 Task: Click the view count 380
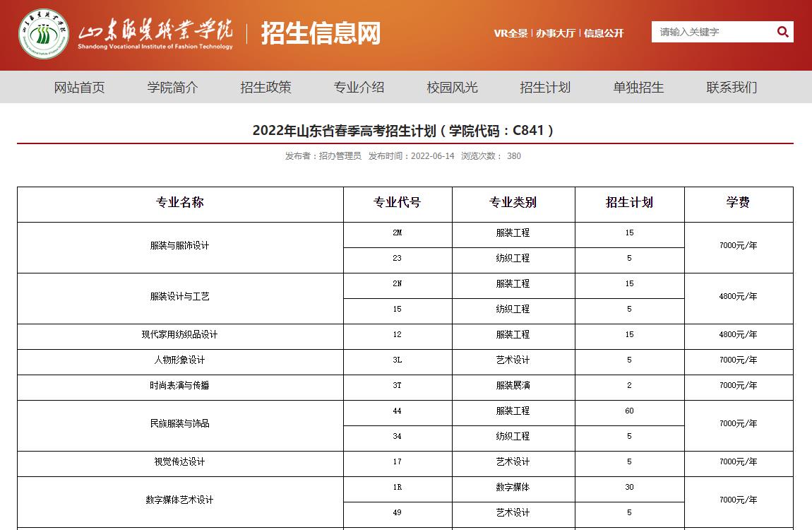(x=514, y=156)
